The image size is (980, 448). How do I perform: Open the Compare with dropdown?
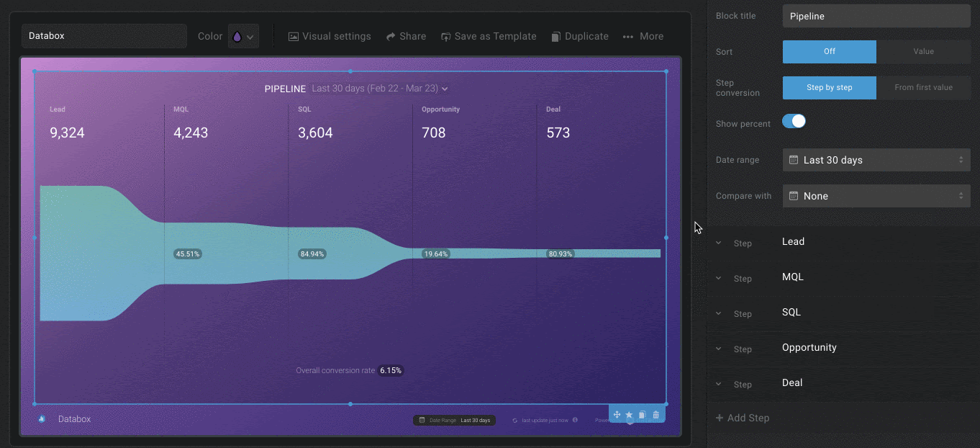click(876, 196)
